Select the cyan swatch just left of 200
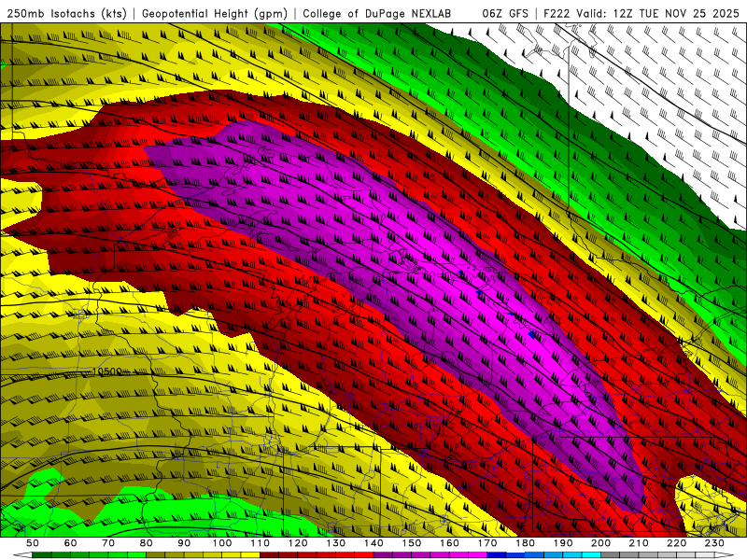Viewport: 747px width, 560px height. (x=591, y=555)
